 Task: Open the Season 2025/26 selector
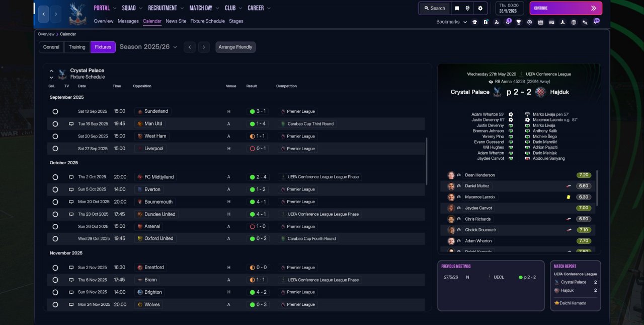tap(148, 47)
